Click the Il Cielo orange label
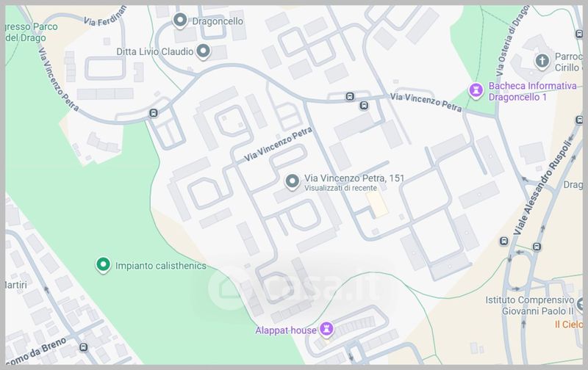 (568, 324)
